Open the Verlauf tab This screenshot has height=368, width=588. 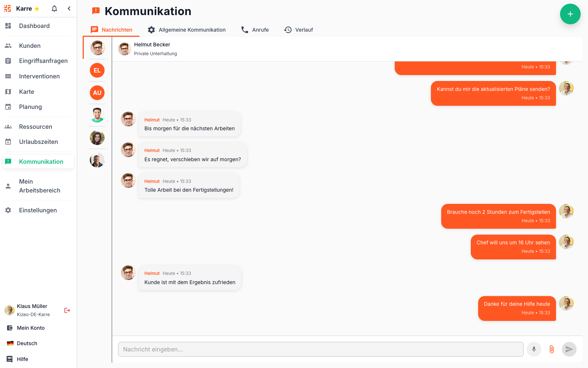pyautogui.click(x=299, y=30)
